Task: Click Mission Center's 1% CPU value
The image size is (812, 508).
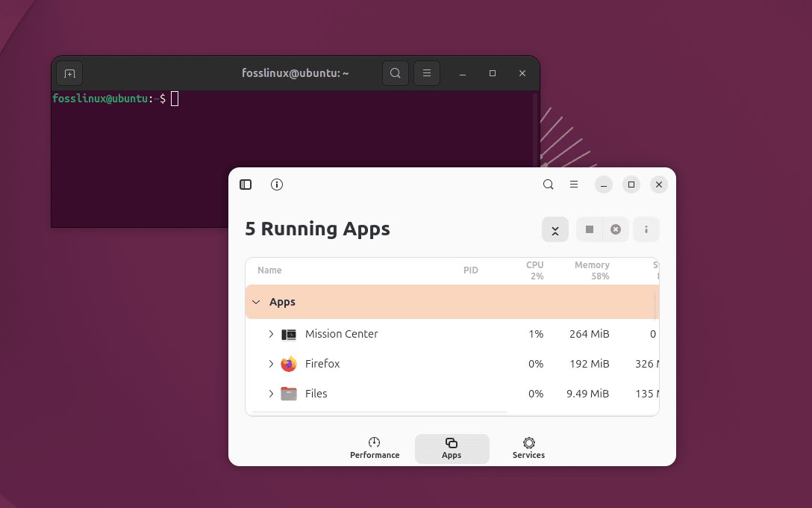Action: 536,335
